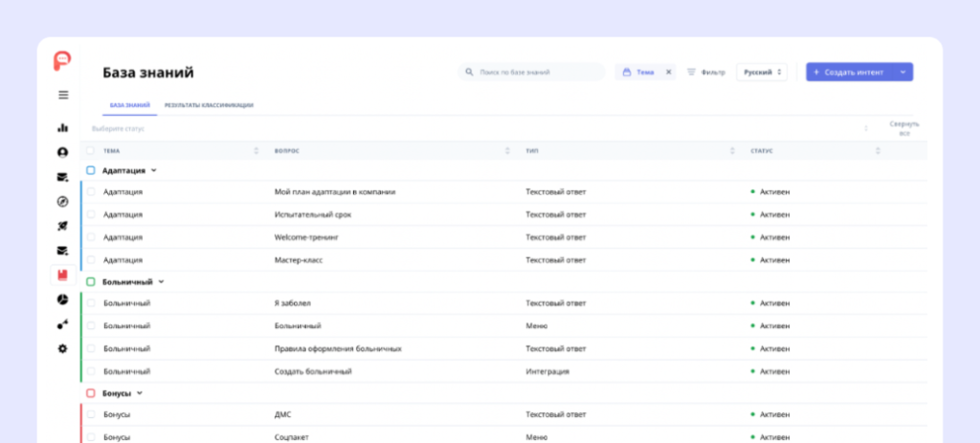This screenshot has height=443, width=980.
Task: Toggle the select-all checkbox in table header
Action: coord(91,151)
